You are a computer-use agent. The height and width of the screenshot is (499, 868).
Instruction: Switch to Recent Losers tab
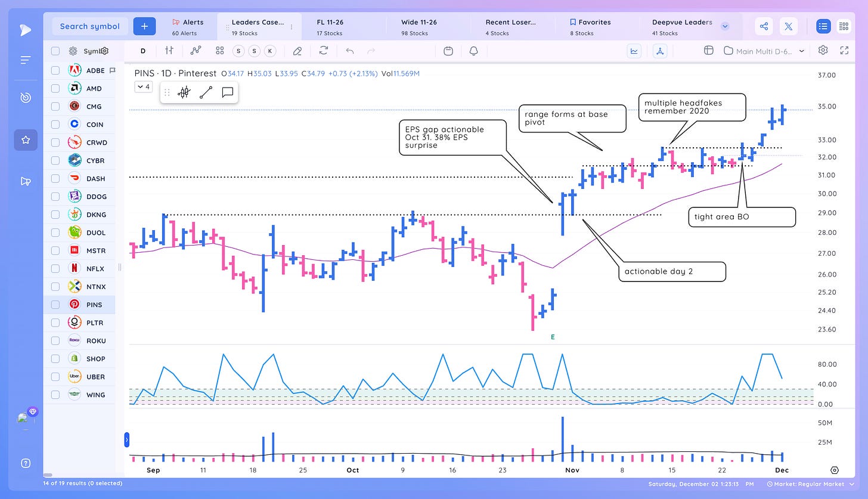[511, 27]
